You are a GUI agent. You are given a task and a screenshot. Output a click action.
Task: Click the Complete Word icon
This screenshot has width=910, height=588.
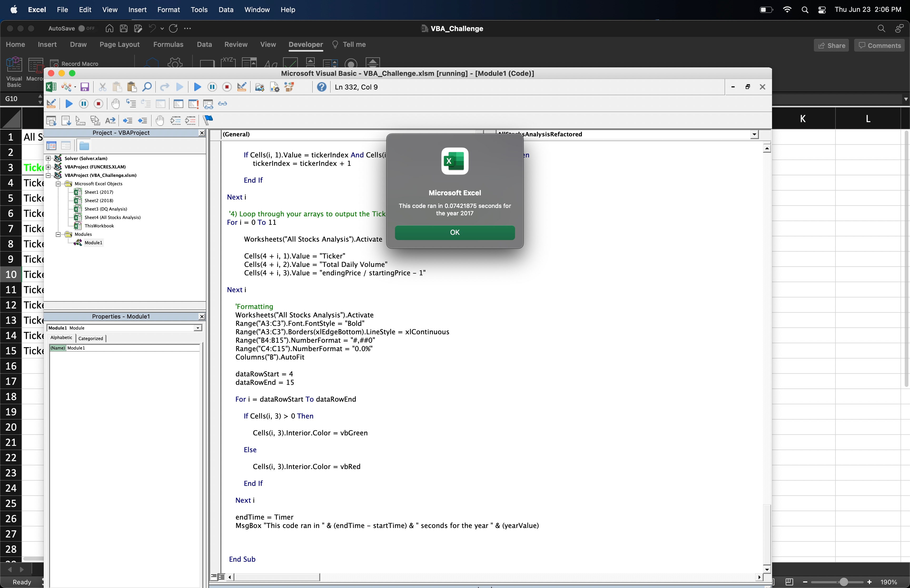[x=110, y=121]
